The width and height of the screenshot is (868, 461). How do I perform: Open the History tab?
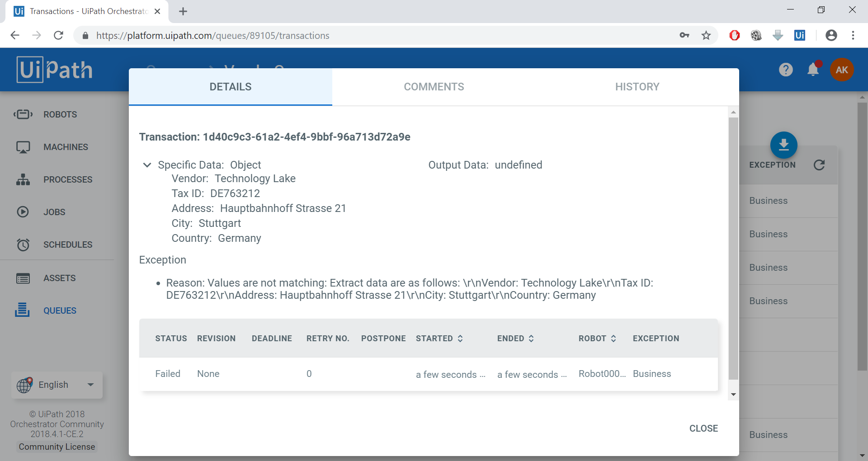pyautogui.click(x=637, y=87)
